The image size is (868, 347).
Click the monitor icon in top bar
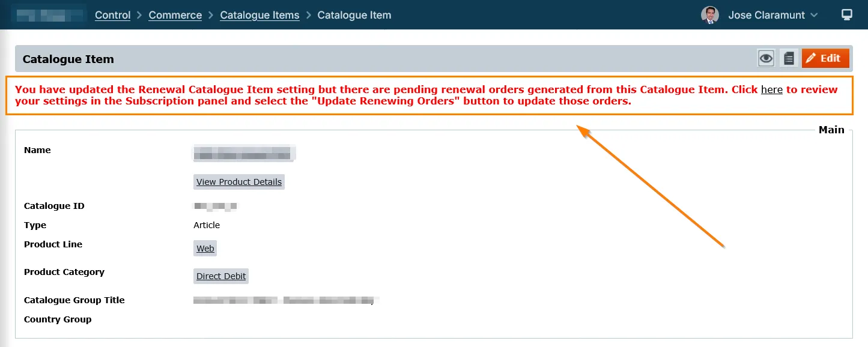click(847, 15)
